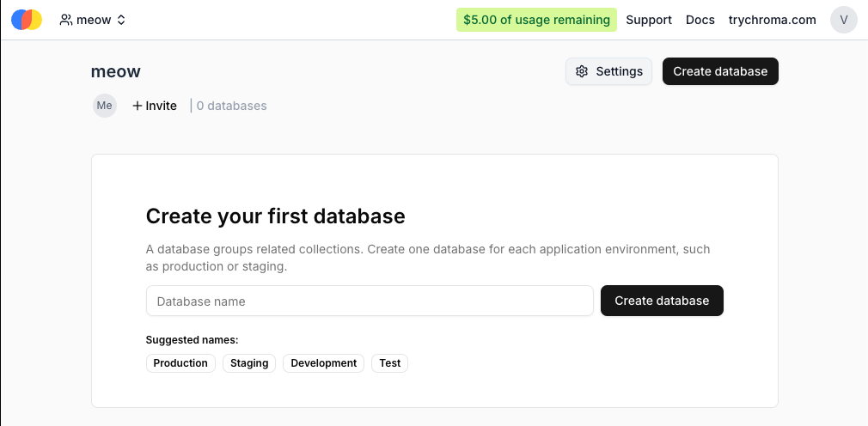Image resolution: width=868 pixels, height=426 pixels.
Task: Pick the Development suggested name
Action: (x=323, y=363)
